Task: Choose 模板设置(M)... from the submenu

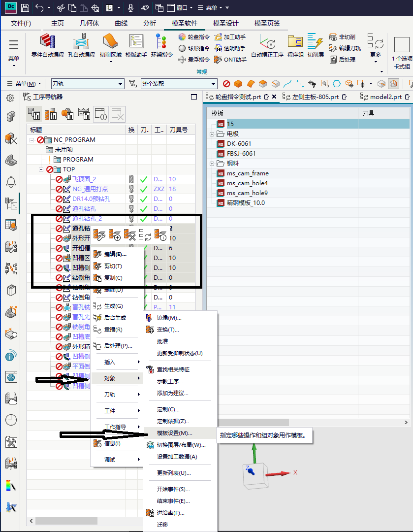Action: coord(180,433)
